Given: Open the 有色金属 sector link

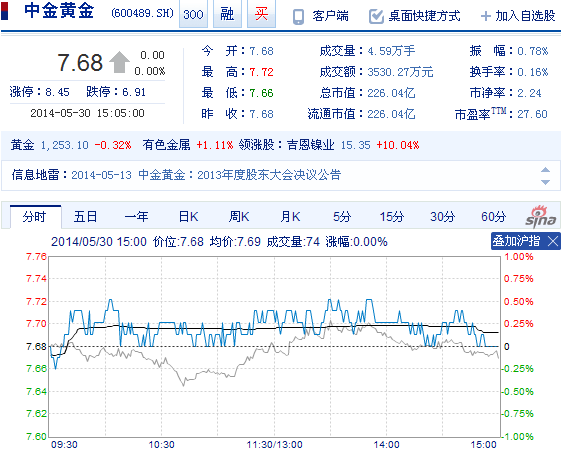Looking at the screenshot, I should [166, 145].
